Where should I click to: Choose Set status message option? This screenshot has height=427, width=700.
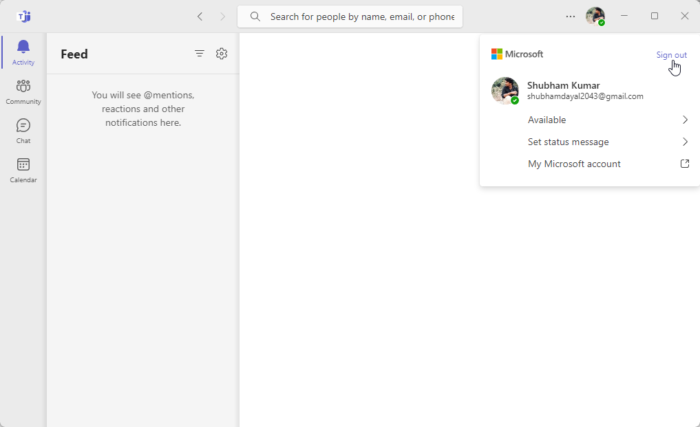coord(568,142)
